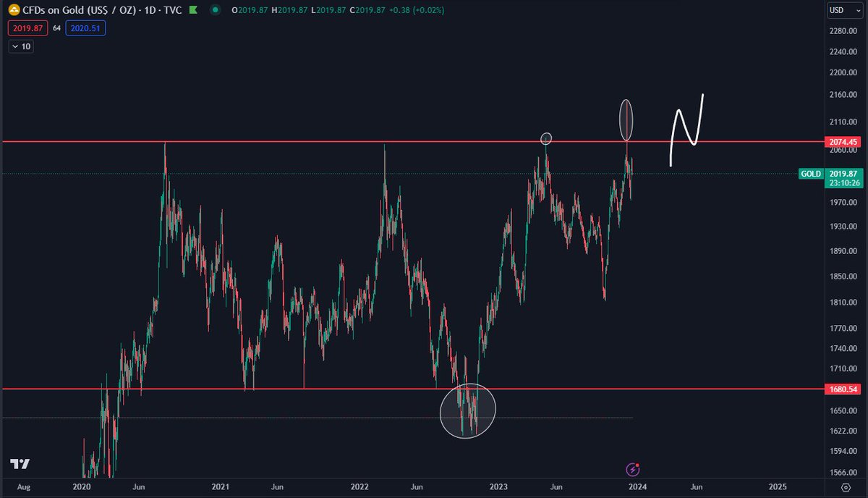Click the gold symbol logo icon
Screen dimensions: 868x498
[x=14, y=11]
